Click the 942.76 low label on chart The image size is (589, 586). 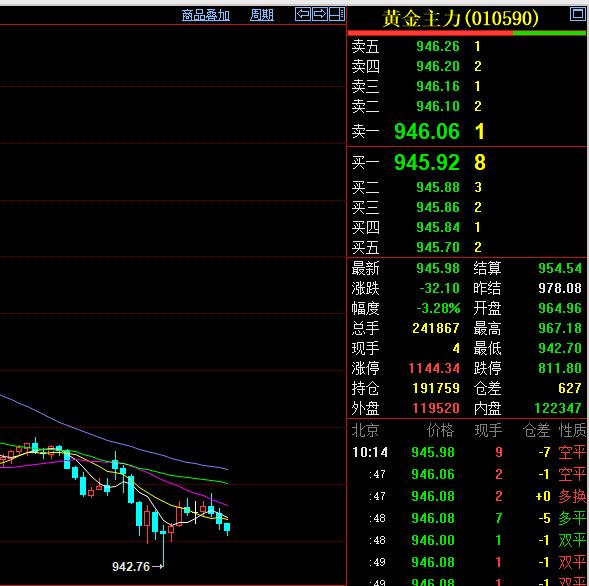(x=131, y=566)
